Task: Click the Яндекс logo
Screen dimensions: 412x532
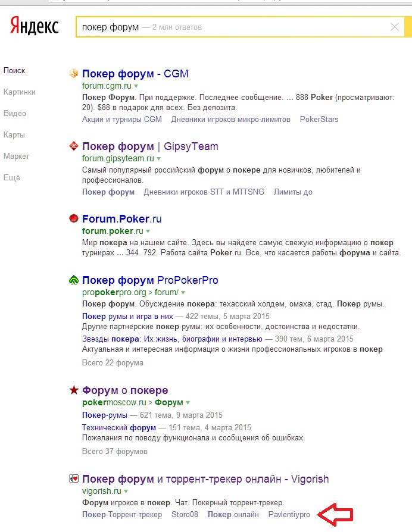Action: (x=35, y=26)
